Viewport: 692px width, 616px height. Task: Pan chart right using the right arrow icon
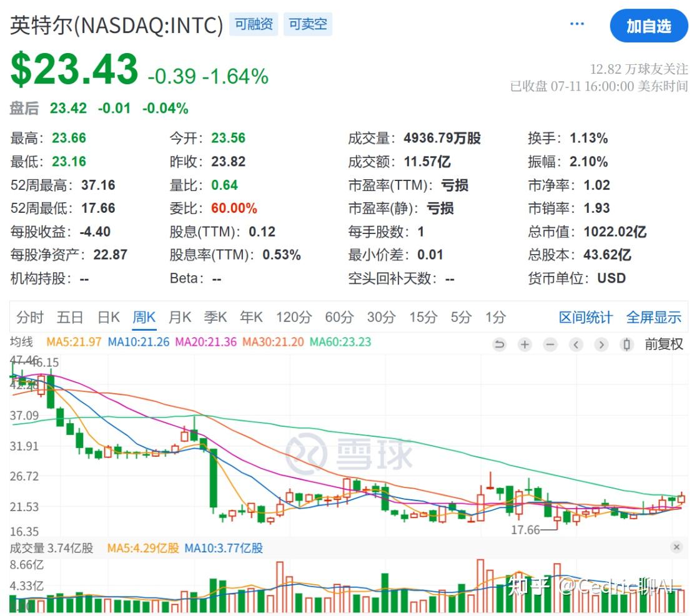pyautogui.click(x=601, y=344)
